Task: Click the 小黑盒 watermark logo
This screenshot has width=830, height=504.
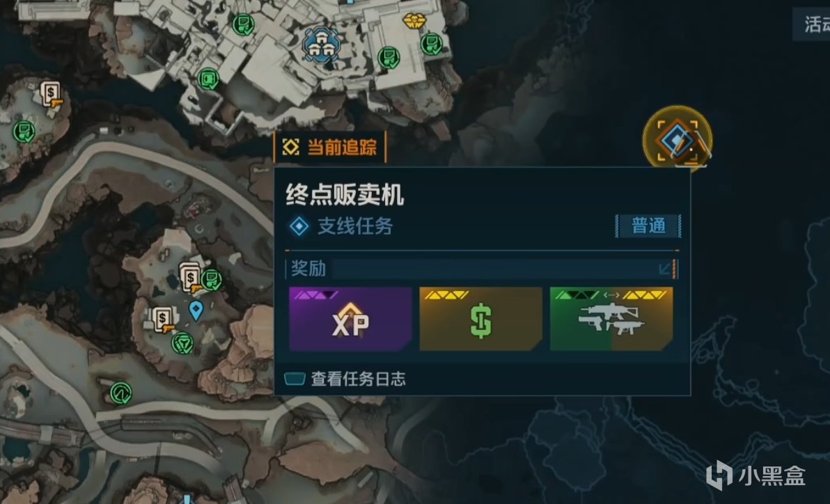Action: 755,475
